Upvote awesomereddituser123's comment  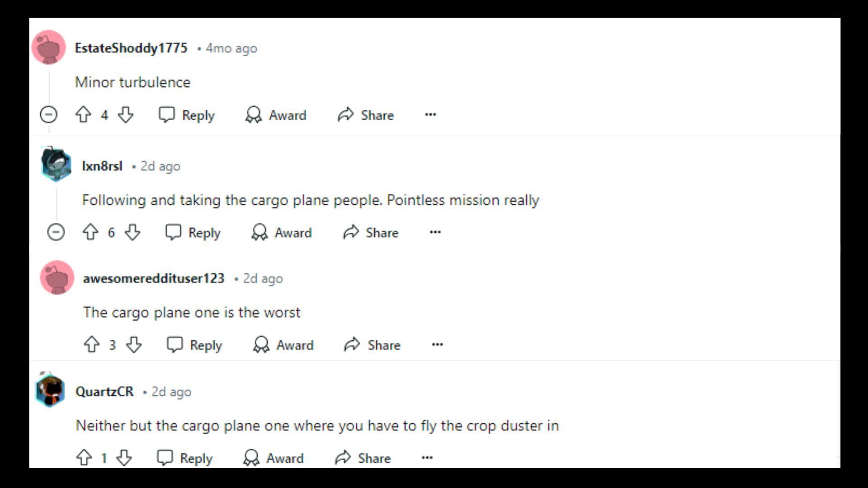92,345
